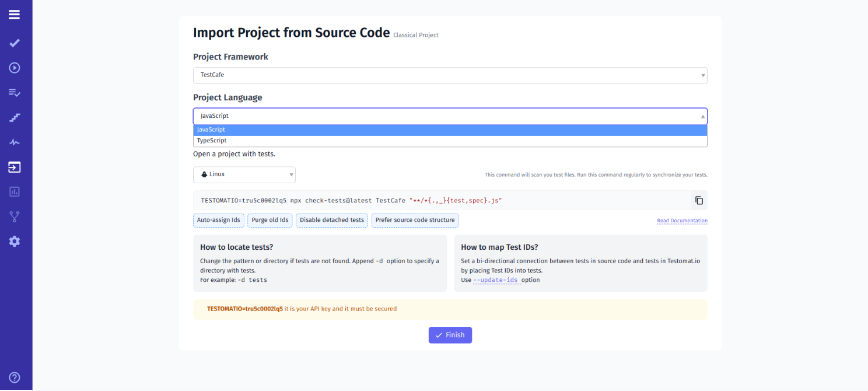Open the Read Documentation link
This screenshot has width=868, height=391.
[682, 220]
